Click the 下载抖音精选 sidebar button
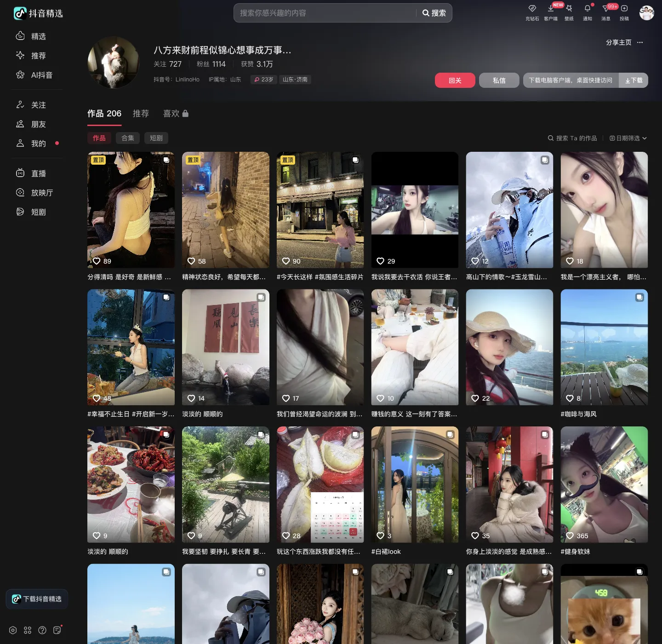 tap(37, 599)
